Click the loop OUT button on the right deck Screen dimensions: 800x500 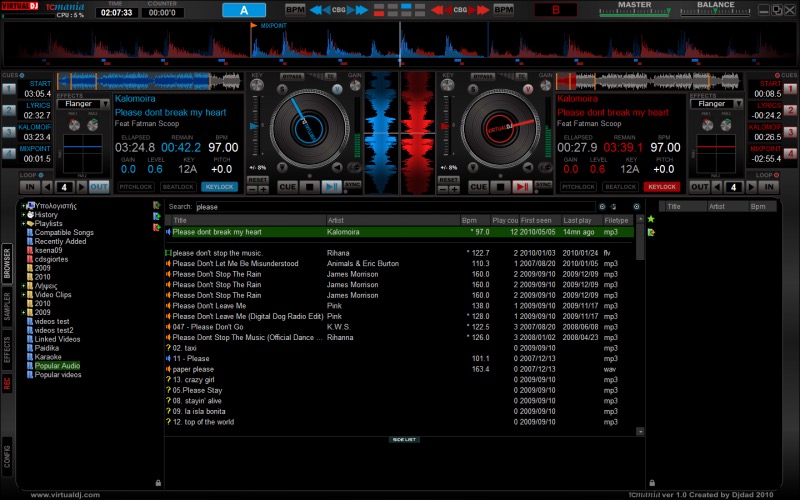(699, 187)
